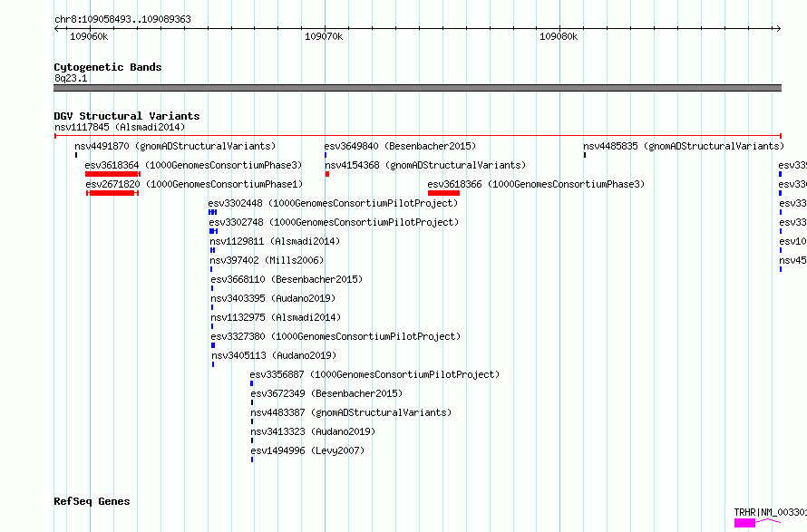Viewport: 807px width, 532px height.
Task: Open variant nsv4491870 gnomAD label
Action: (x=175, y=146)
